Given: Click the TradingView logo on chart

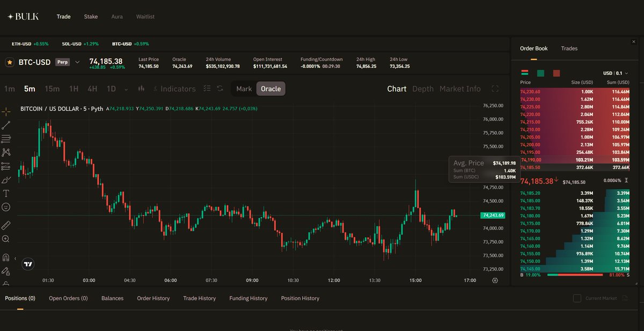Looking at the screenshot, I should 28,264.
